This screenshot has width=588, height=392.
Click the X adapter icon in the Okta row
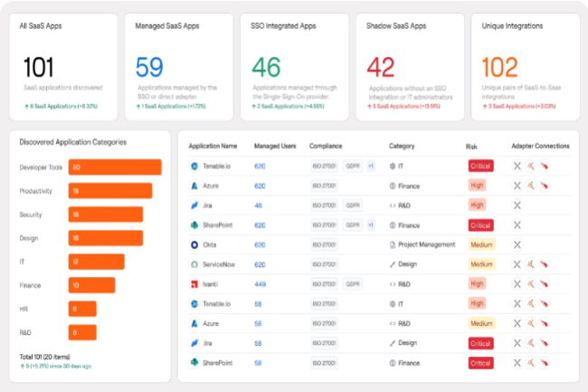[517, 244]
